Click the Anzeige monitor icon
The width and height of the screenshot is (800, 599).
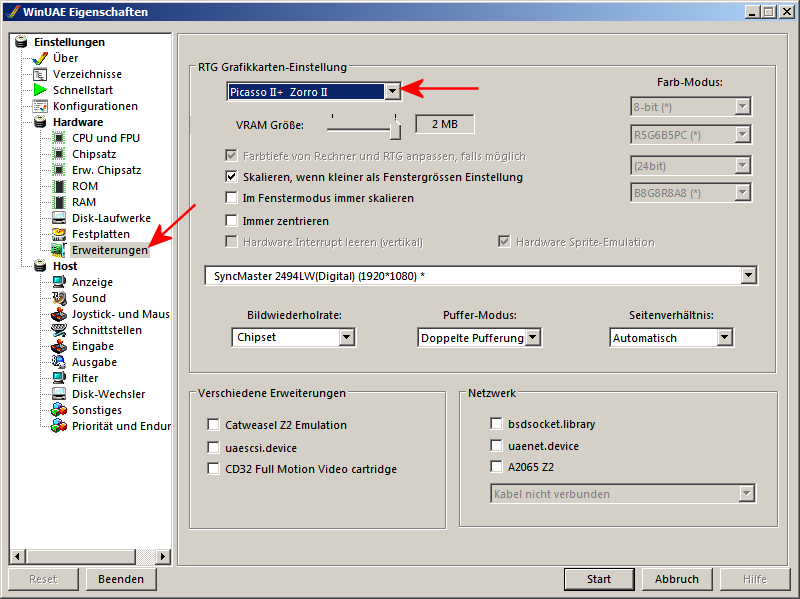59,282
